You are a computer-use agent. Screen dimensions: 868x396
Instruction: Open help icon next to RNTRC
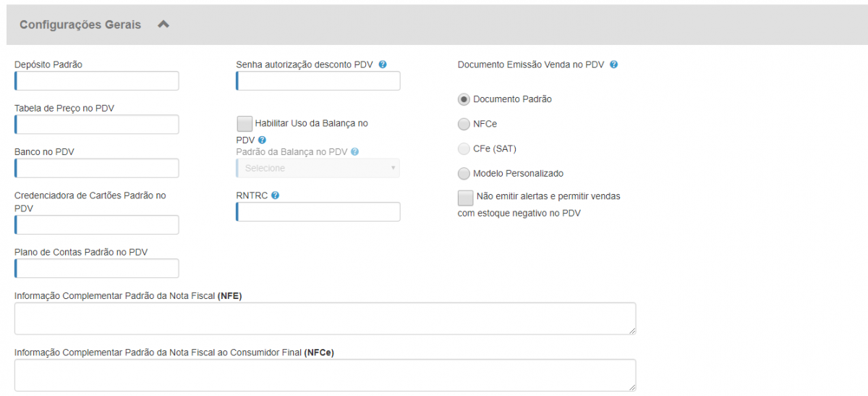[276, 195]
